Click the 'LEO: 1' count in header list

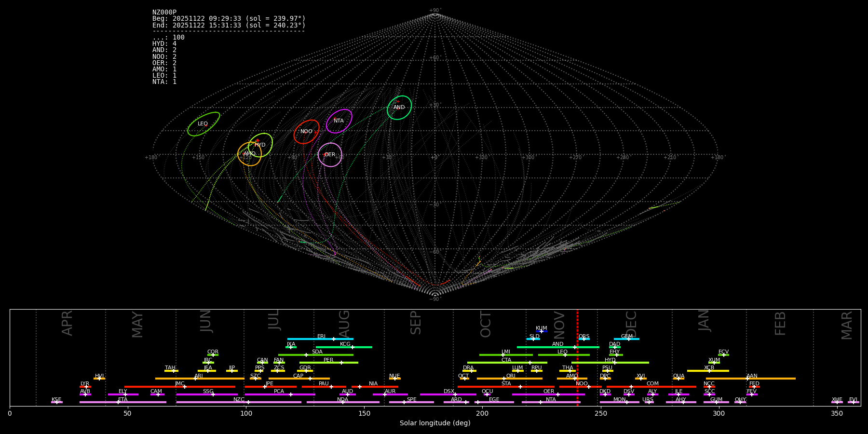pyautogui.click(x=164, y=75)
